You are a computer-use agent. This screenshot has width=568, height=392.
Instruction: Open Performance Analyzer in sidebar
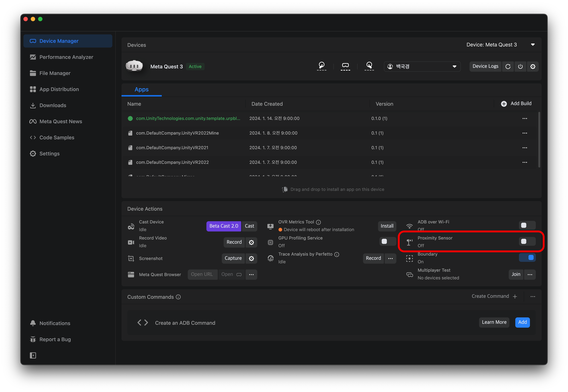pyautogui.click(x=66, y=57)
